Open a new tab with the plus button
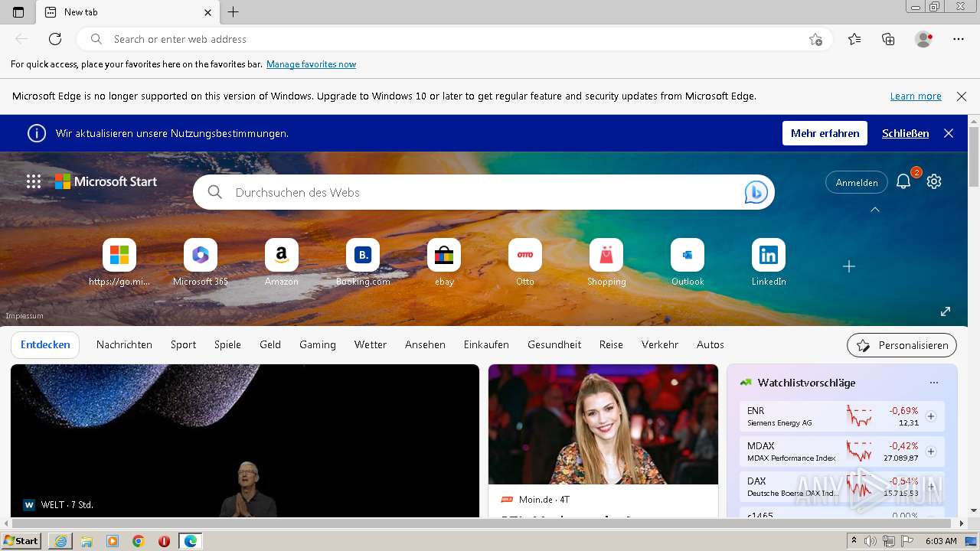This screenshot has width=980, height=551. pos(234,12)
